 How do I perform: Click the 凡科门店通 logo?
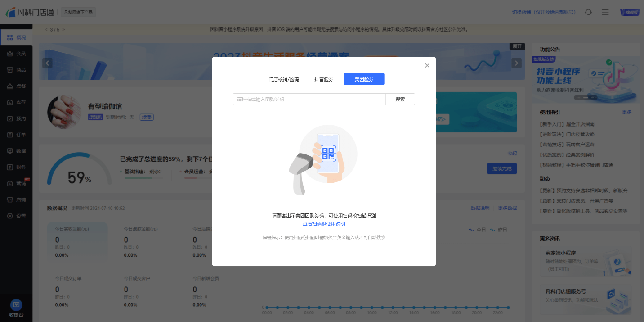[x=31, y=13]
